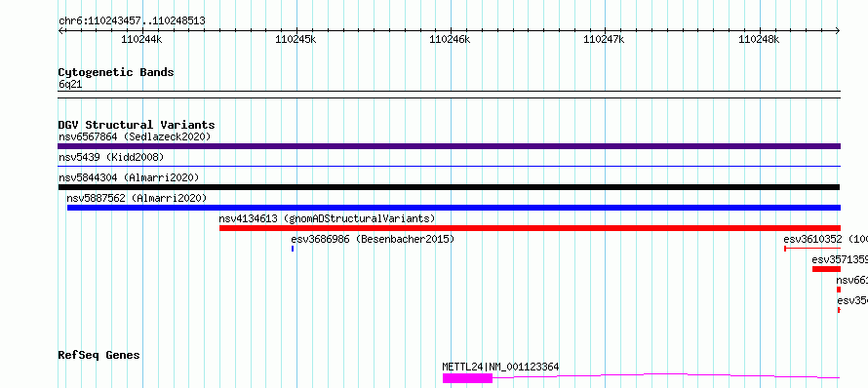868x388 pixels.
Task: Select the dark purple nsv6567864 variant bar
Action: 449,146
